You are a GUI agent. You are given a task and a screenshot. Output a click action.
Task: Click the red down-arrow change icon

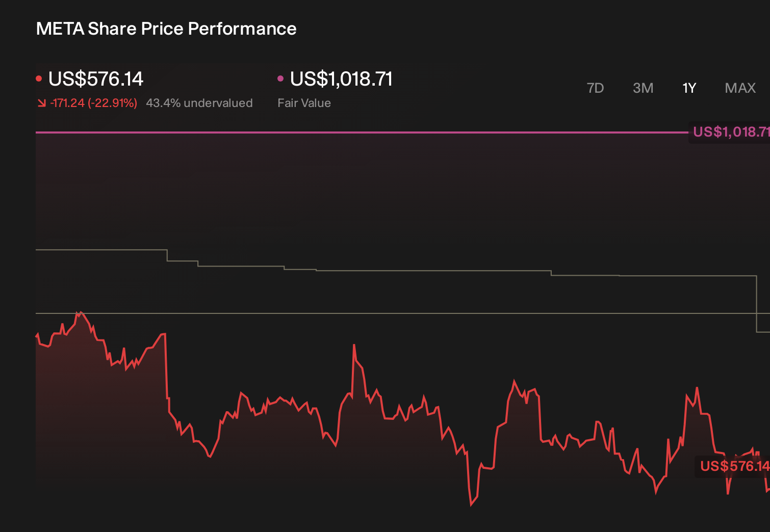tap(42, 103)
